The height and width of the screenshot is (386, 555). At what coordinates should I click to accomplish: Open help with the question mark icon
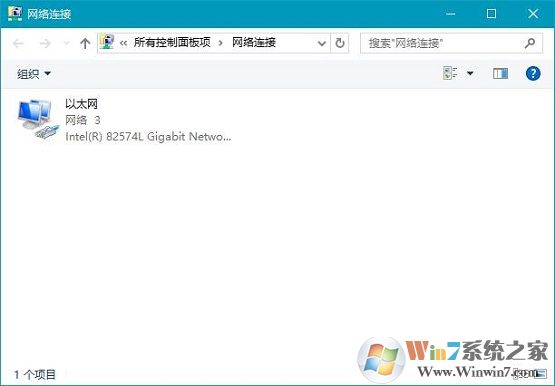533,73
